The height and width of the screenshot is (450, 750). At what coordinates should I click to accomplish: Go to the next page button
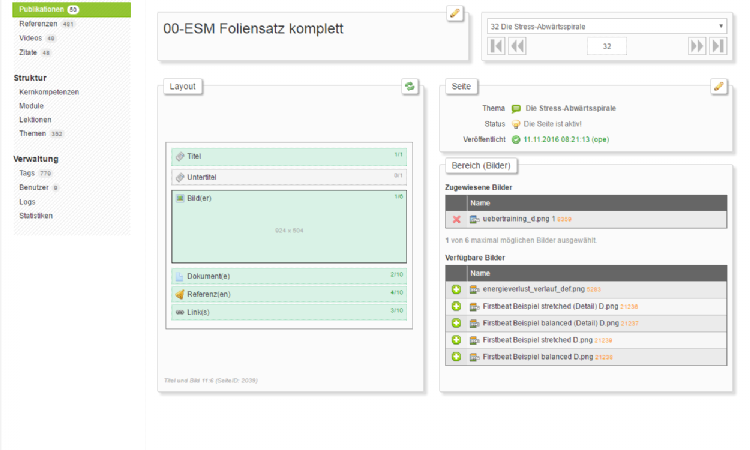(x=696, y=46)
